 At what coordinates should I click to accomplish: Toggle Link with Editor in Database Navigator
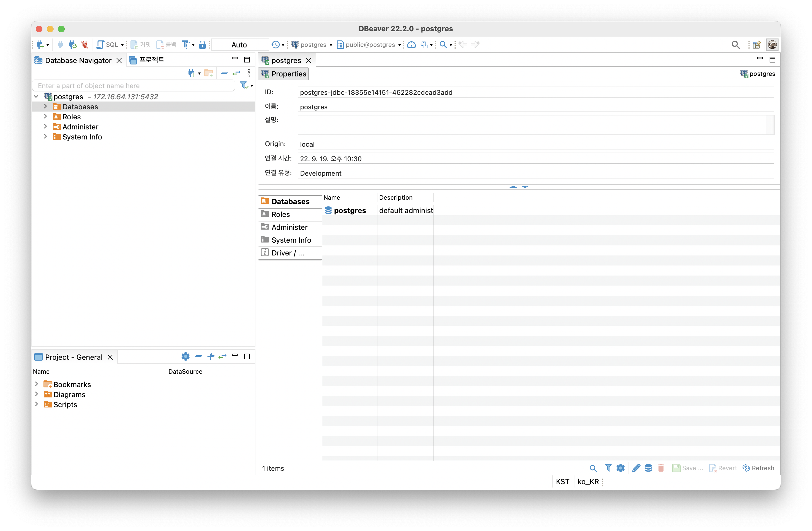[x=236, y=73]
